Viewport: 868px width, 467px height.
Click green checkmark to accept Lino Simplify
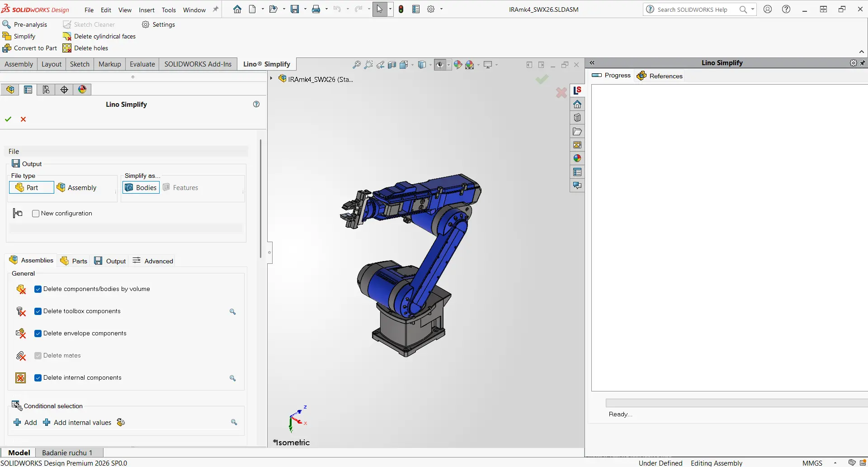click(8, 119)
